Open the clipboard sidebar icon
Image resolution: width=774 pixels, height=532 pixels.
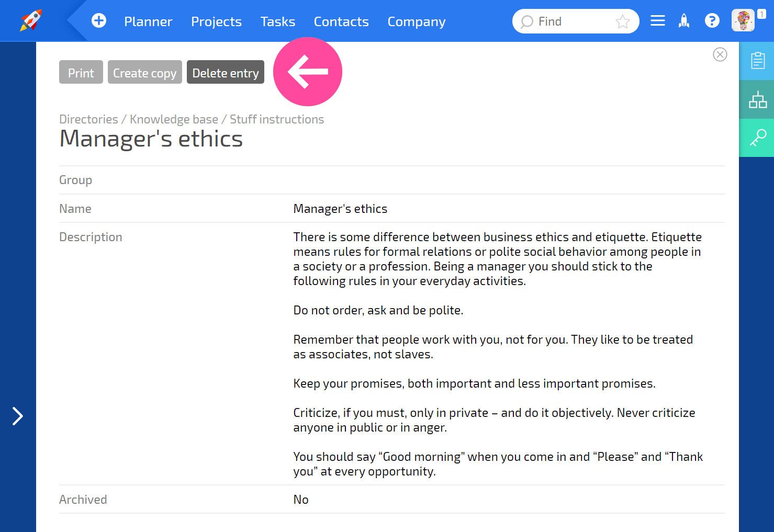[757, 61]
